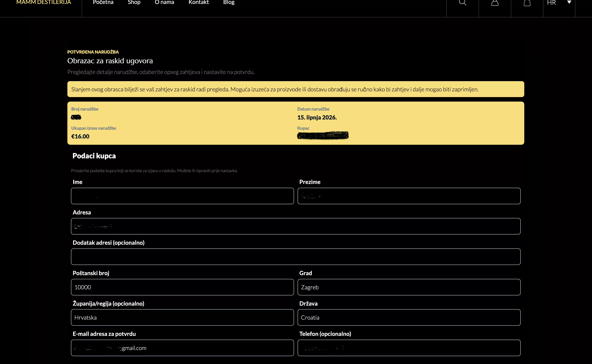Open the Shop menu item

tap(134, 2)
